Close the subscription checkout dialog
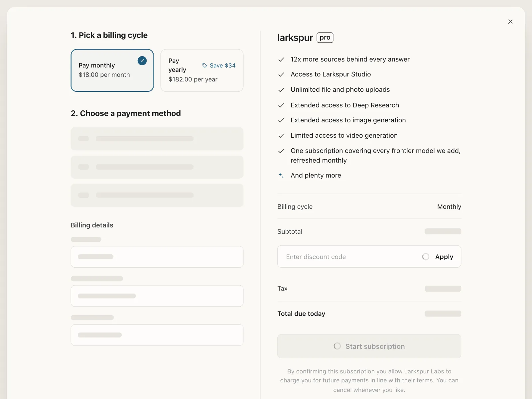 tap(510, 22)
